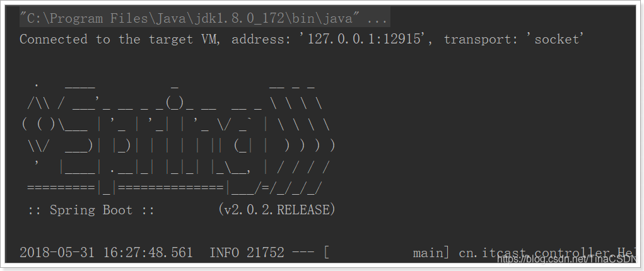Viewport: 644px width, 271px height.
Task: Click the '---' separator in the log line
Action: (x=304, y=253)
